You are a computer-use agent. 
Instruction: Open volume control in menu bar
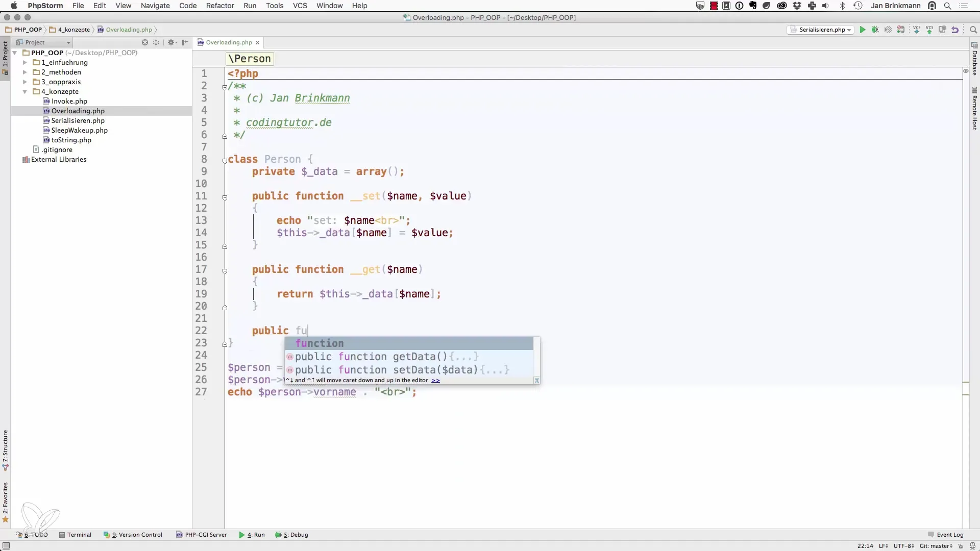tap(826, 6)
